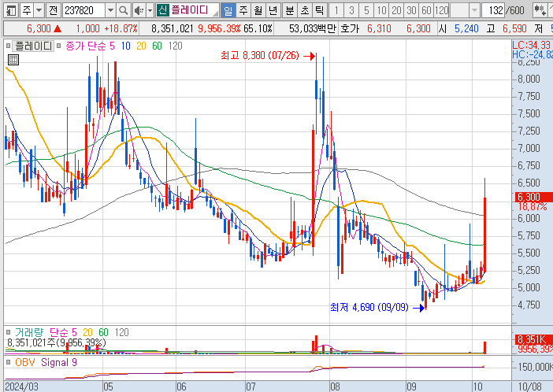
Task: Click the stock code field 237820
Action: pyautogui.click(x=84, y=10)
